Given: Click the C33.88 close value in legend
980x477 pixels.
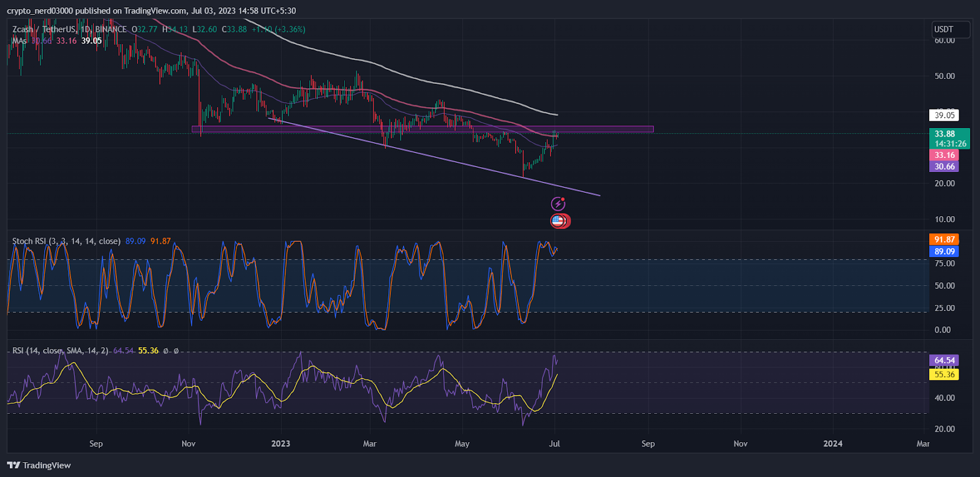Looking at the screenshot, I should click(234, 29).
